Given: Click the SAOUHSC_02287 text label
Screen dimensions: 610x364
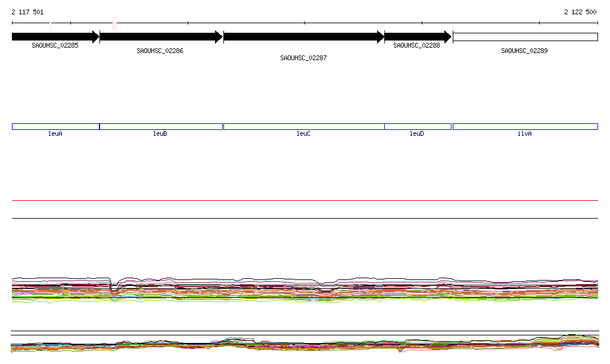Looking at the screenshot, I should point(303,58).
